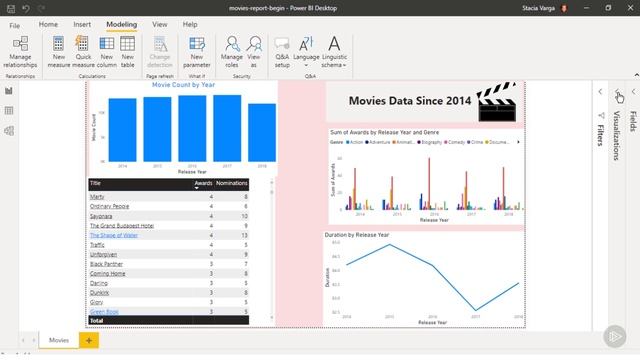The width and height of the screenshot is (640, 360).
Task: Open The Shape of Water link
Action: tap(114, 235)
